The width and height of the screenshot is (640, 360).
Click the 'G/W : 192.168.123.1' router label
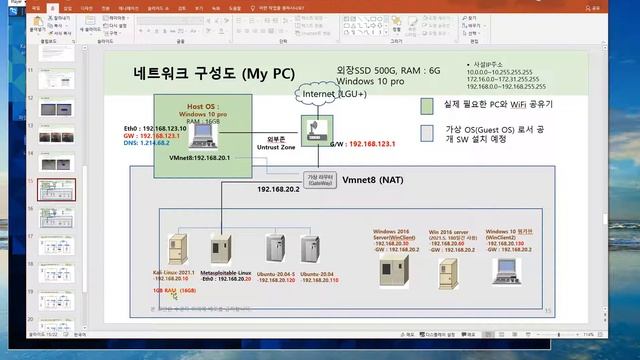pos(362,144)
